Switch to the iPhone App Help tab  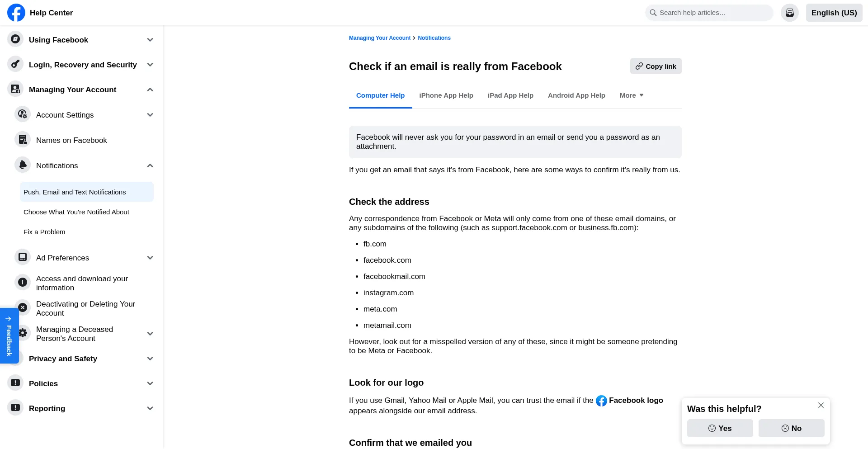446,95
